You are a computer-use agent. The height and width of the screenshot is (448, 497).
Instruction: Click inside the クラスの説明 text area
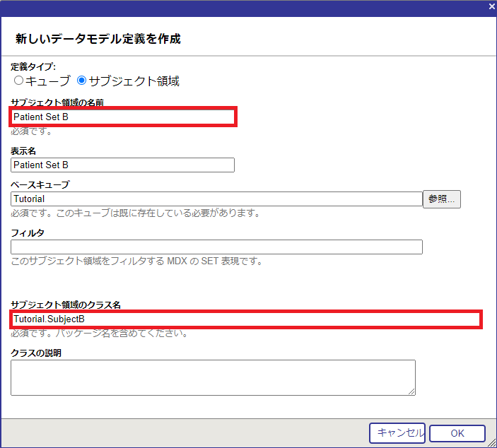click(x=212, y=377)
